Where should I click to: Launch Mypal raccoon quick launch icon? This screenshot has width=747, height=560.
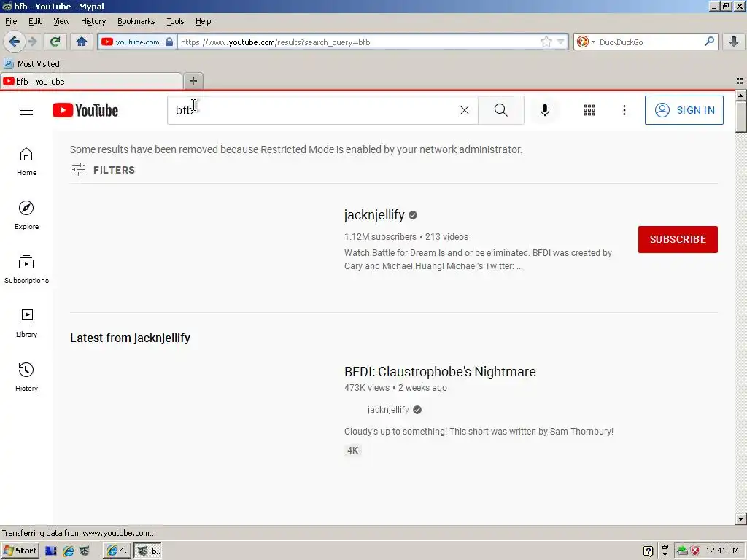pyautogui.click(x=85, y=551)
